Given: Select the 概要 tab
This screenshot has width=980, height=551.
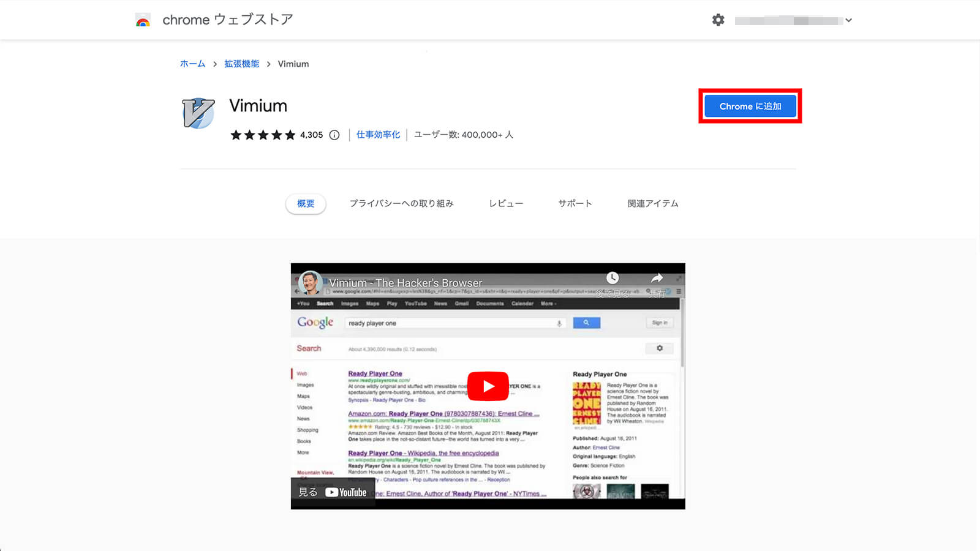Looking at the screenshot, I should [306, 203].
